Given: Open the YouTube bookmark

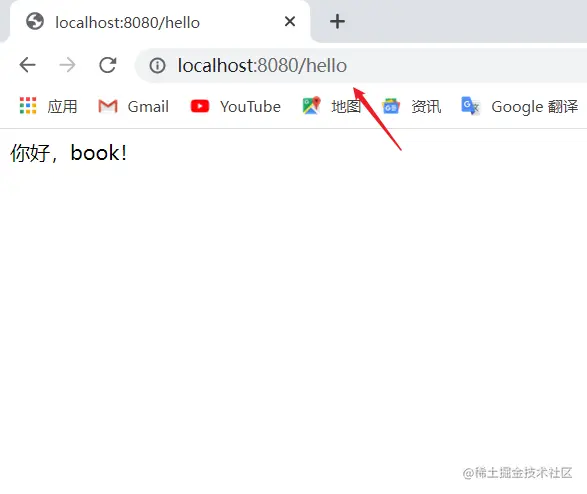Looking at the screenshot, I should [x=250, y=107].
